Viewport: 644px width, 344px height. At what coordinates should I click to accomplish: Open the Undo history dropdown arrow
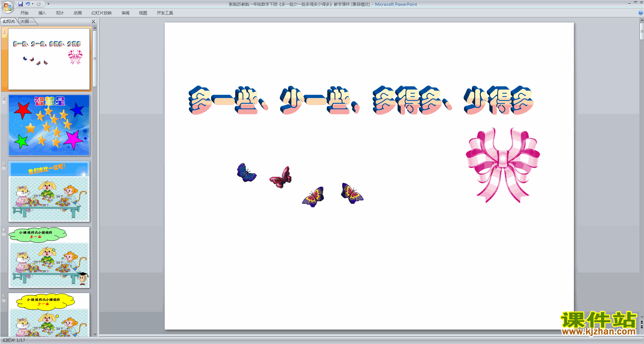(x=33, y=4)
